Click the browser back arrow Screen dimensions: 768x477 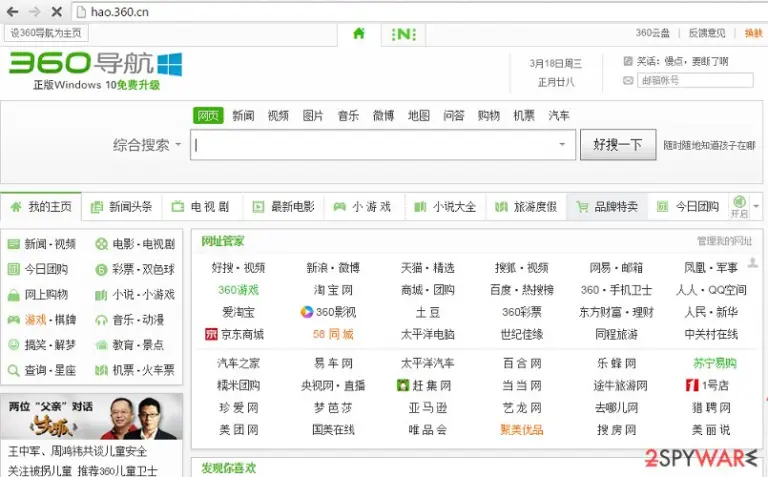click(x=12, y=11)
